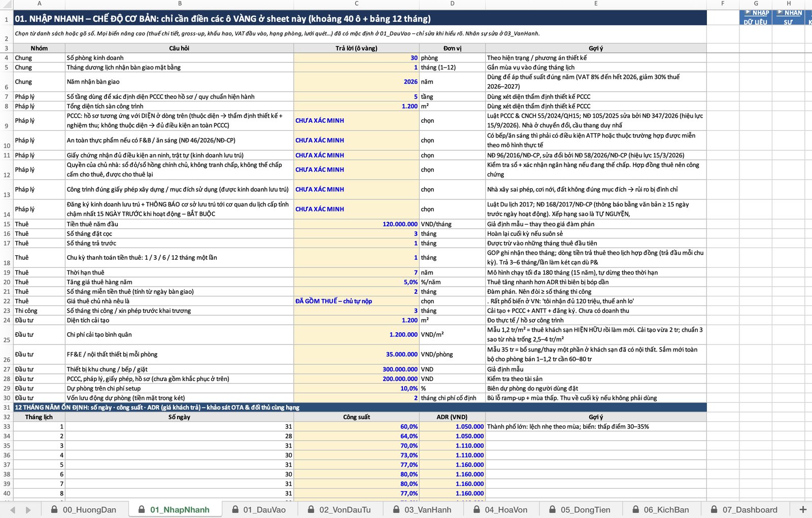Open the CHƯA XÁC MINH cell for F&B food safety
812x518 pixels.
point(356,141)
